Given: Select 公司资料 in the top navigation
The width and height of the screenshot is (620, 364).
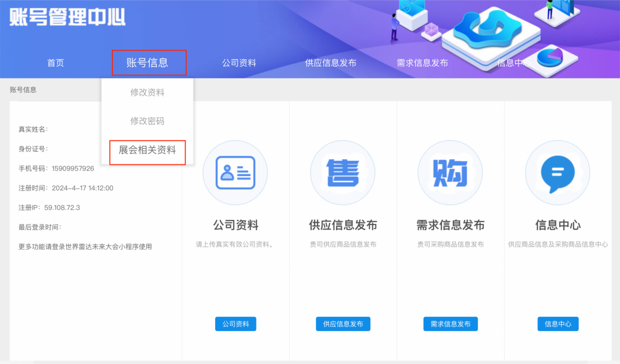Looking at the screenshot, I should [x=239, y=63].
